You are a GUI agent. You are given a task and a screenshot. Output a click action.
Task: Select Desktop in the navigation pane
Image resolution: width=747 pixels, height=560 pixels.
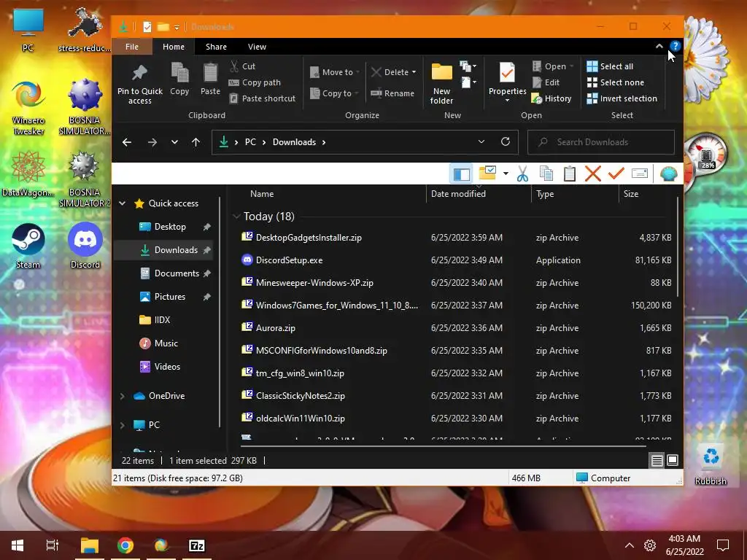click(x=163, y=227)
